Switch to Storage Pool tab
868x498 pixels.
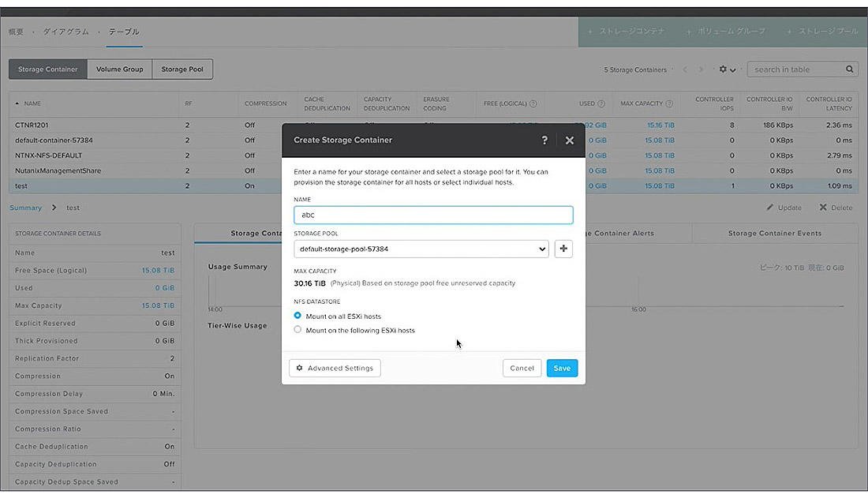[x=182, y=69]
